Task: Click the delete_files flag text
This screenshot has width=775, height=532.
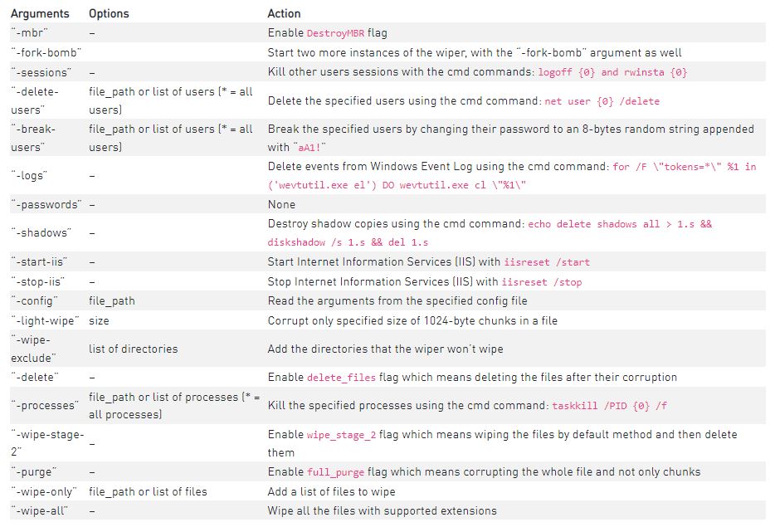Action: pos(341,378)
